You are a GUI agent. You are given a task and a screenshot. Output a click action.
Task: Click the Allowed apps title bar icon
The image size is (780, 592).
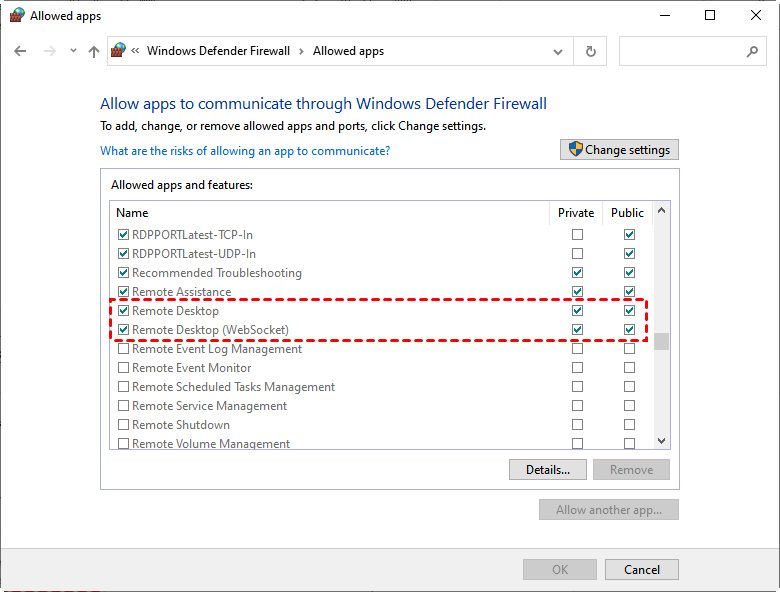[16, 16]
